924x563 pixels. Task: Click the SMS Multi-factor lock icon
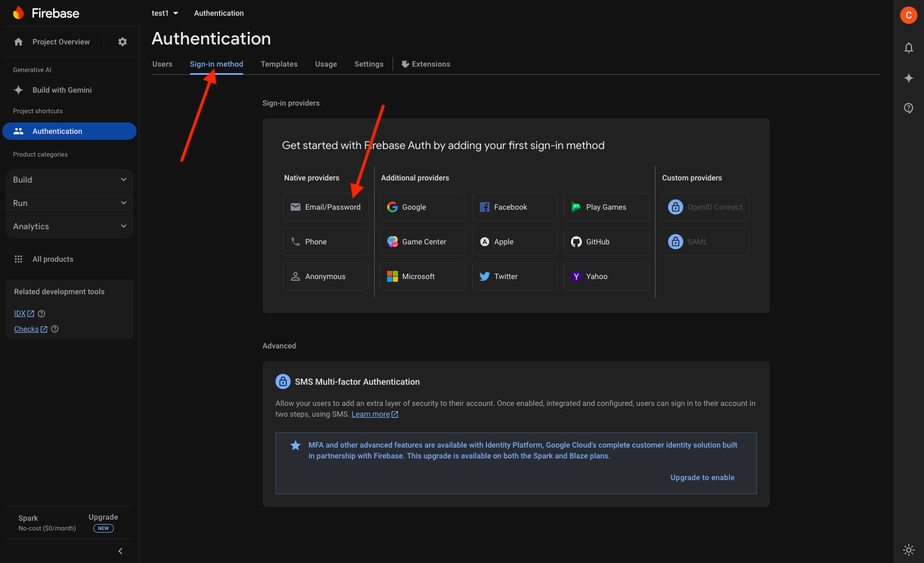click(283, 381)
